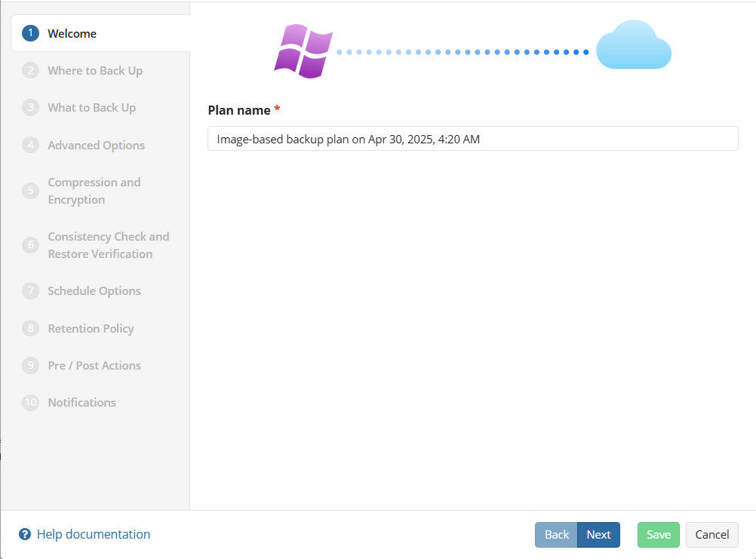Click the step 2 number badge
The height and width of the screenshot is (559, 756).
pyautogui.click(x=30, y=70)
